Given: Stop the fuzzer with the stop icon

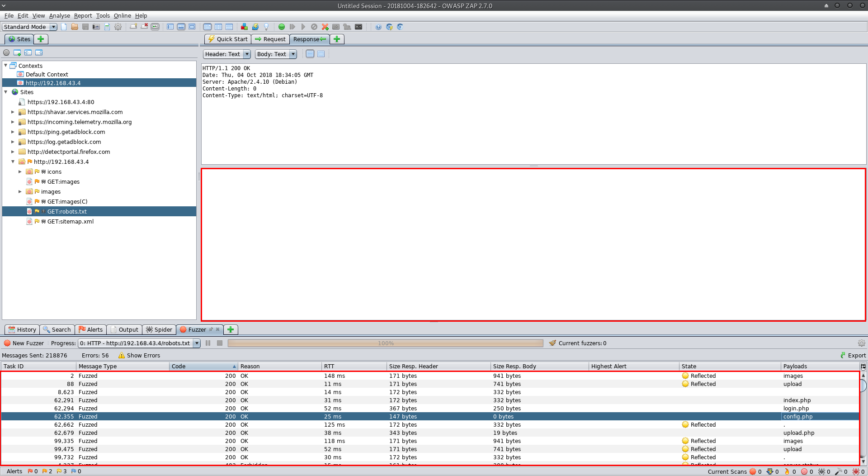Looking at the screenshot, I should point(220,343).
